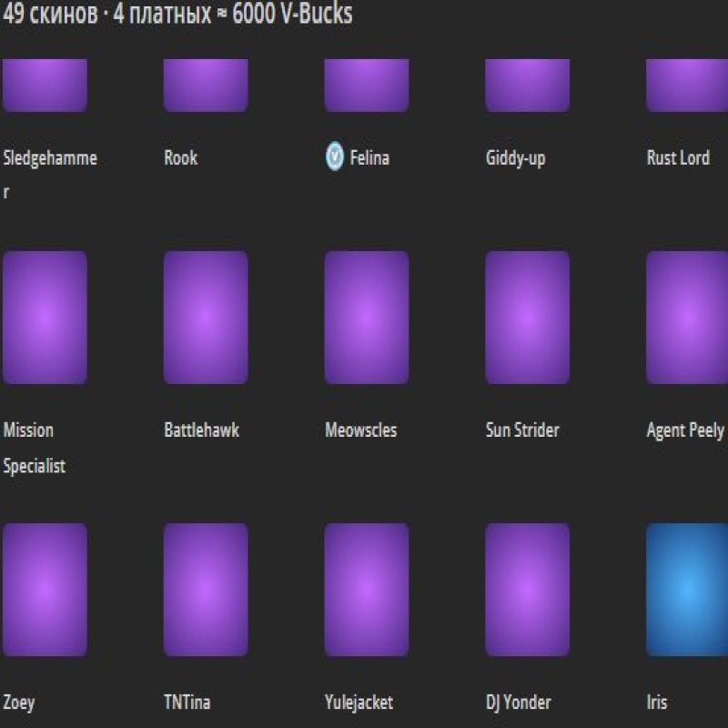Click the Felina skin name
728x728 pixels.
click(x=369, y=158)
